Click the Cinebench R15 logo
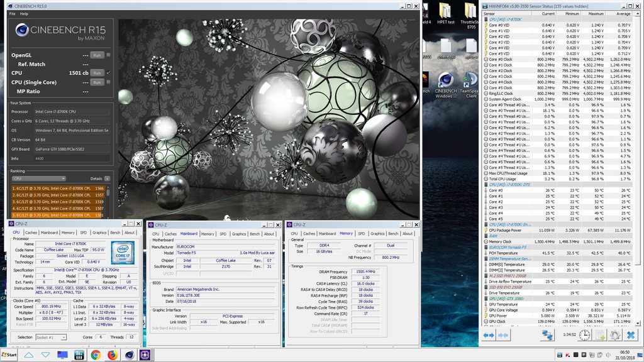This screenshot has width=644, height=362. [60, 31]
